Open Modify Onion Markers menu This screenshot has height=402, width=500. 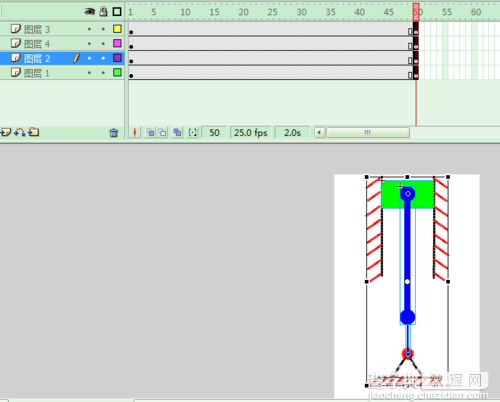coord(192,133)
